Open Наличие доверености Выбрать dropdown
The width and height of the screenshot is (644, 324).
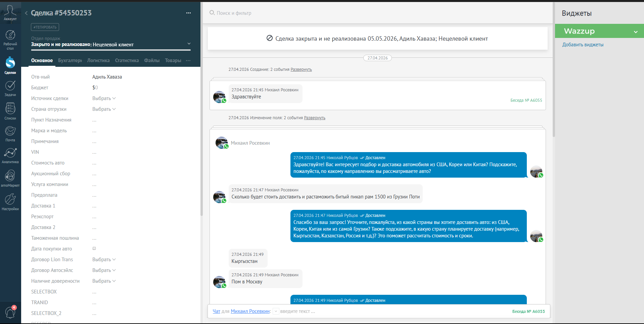tap(104, 281)
